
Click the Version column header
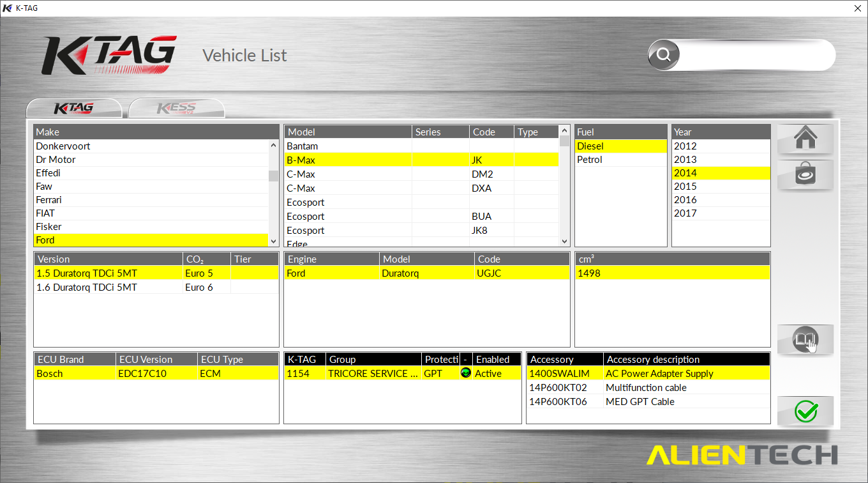(x=108, y=259)
